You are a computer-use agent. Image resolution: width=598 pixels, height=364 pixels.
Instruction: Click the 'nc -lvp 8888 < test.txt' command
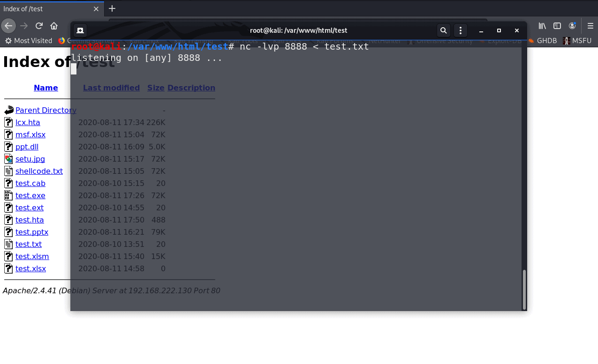pos(304,46)
